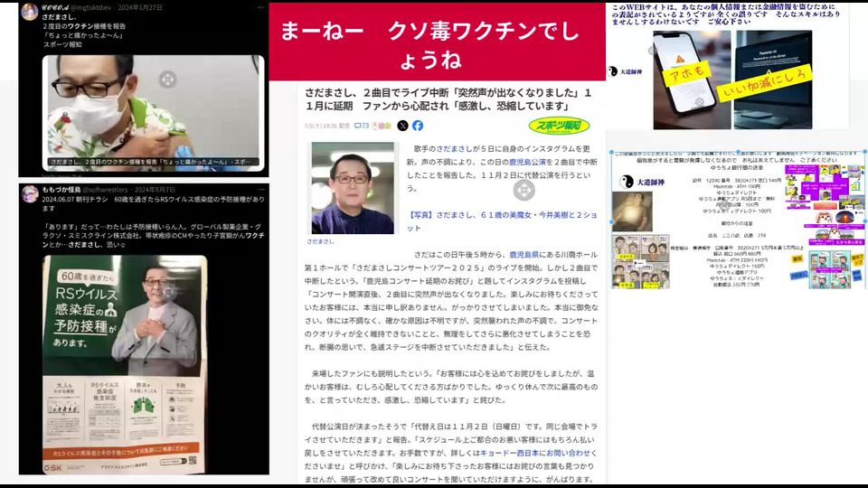This screenshot has width=868, height=488.
Task: Click the tweet text 2度目のワクチン接種を報告
Action: [x=84, y=26]
